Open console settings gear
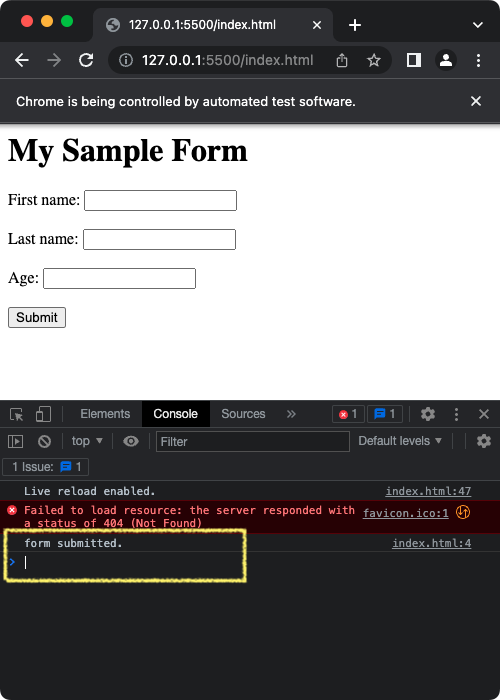 (483, 441)
